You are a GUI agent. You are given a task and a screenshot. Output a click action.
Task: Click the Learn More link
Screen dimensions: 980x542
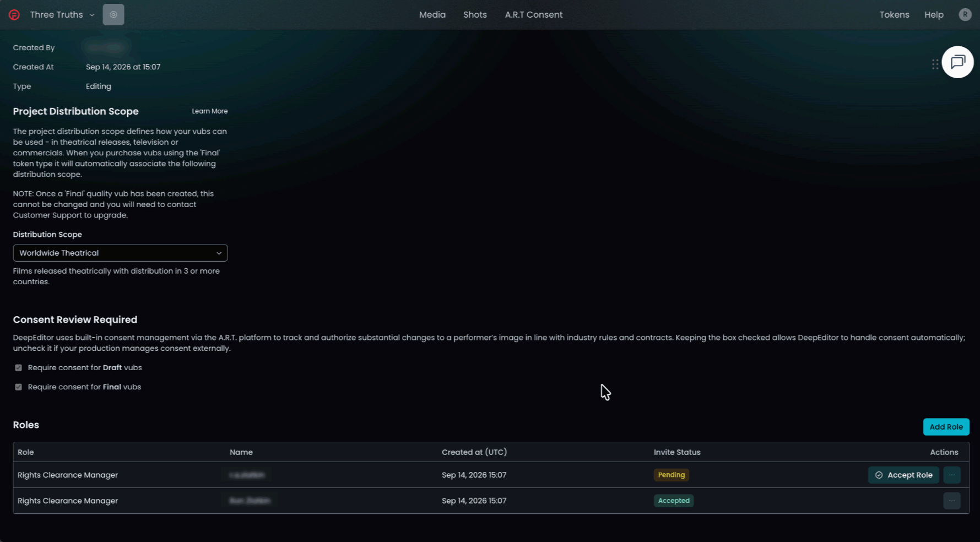coord(209,111)
